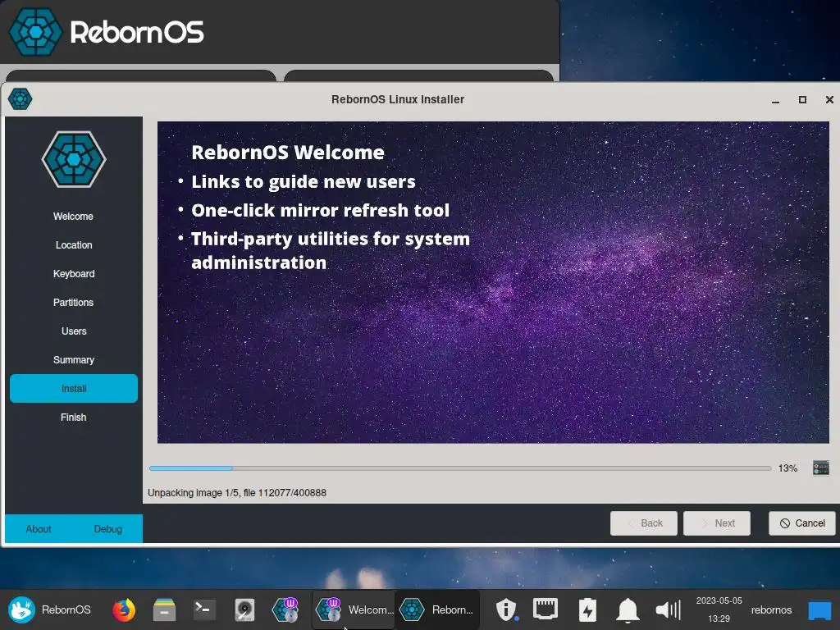This screenshot has height=630, width=840.
Task: Open the file manager from the taskbar
Action: tap(164, 609)
